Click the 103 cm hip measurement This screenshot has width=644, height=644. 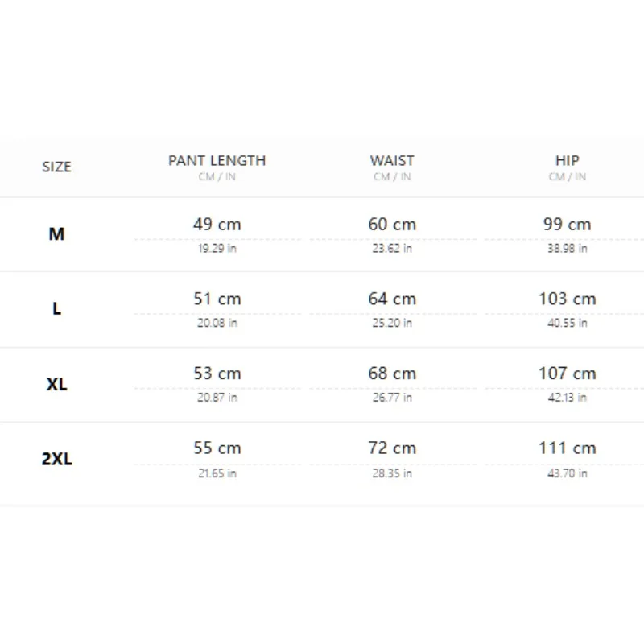point(568,299)
